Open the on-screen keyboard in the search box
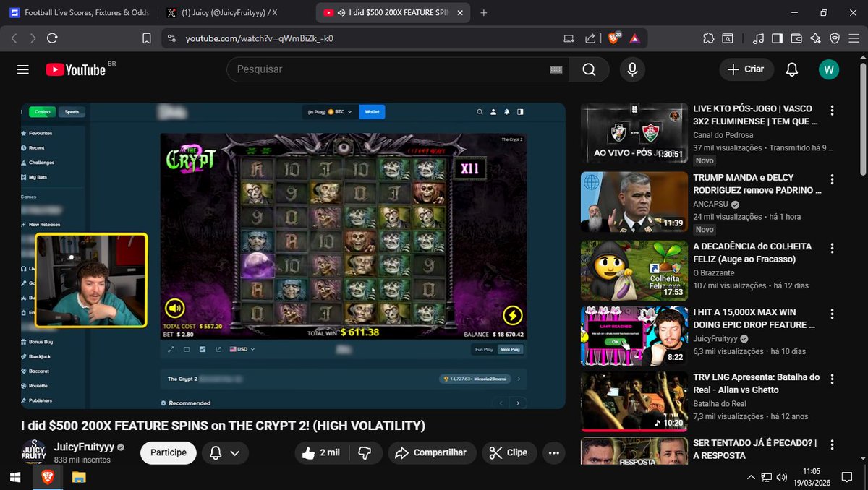868x490 pixels. point(556,69)
